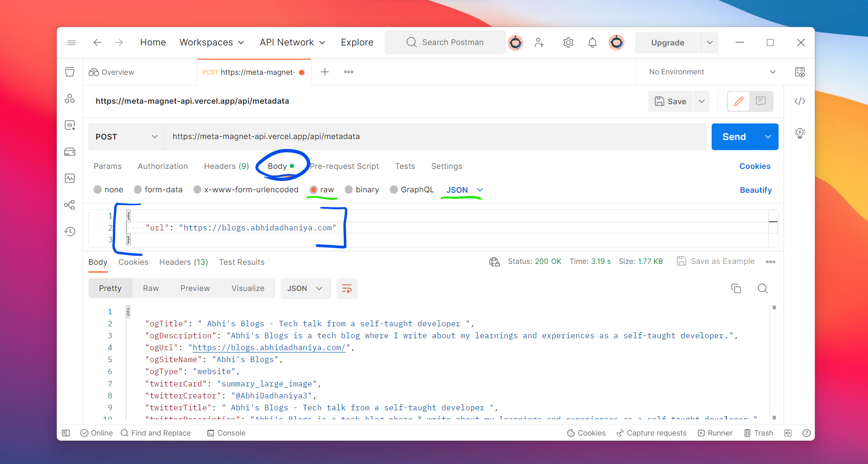Select the binary body type
Viewport: 868px width, 464px height.
[x=362, y=190]
